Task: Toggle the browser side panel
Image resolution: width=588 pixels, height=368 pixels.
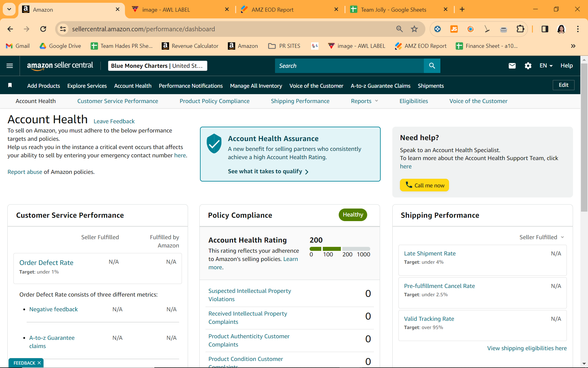Action: [545, 29]
